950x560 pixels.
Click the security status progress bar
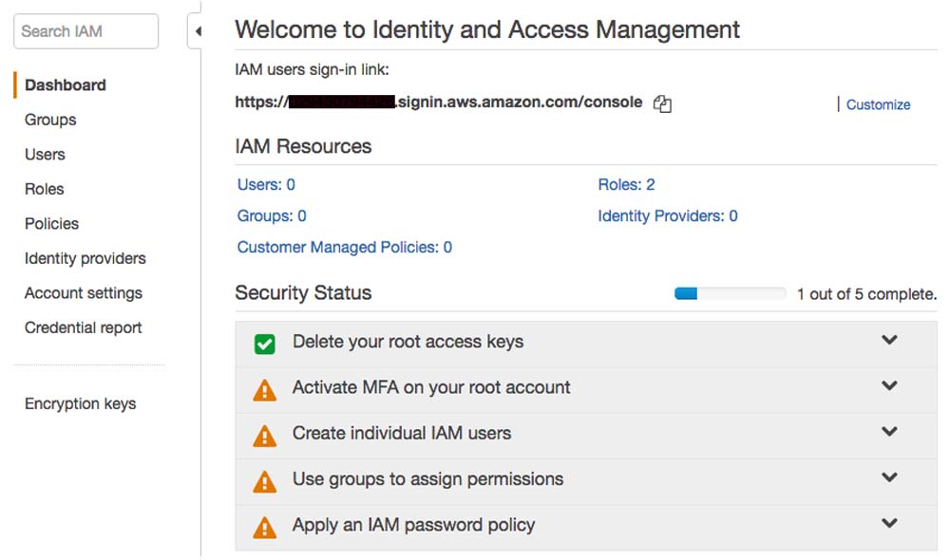coord(730,294)
